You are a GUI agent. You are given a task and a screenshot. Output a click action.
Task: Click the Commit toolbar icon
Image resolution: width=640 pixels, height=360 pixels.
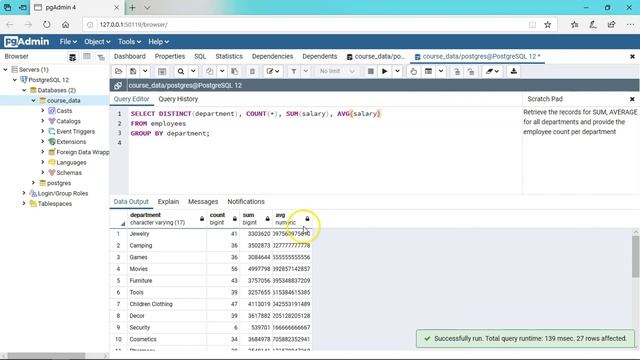tap(457, 71)
